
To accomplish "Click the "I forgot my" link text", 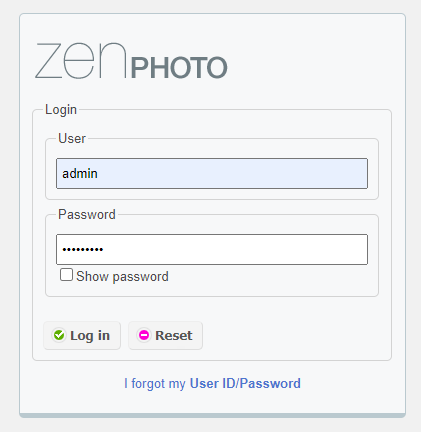I will click(x=155, y=383).
